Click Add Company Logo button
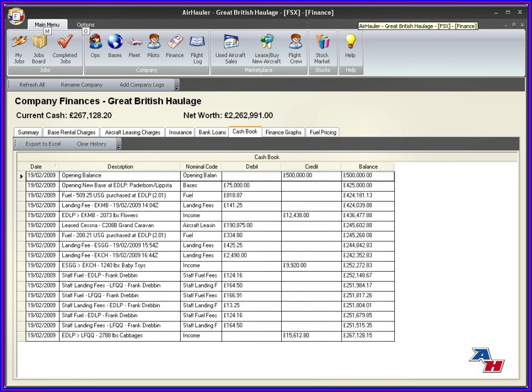 [x=142, y=85]
